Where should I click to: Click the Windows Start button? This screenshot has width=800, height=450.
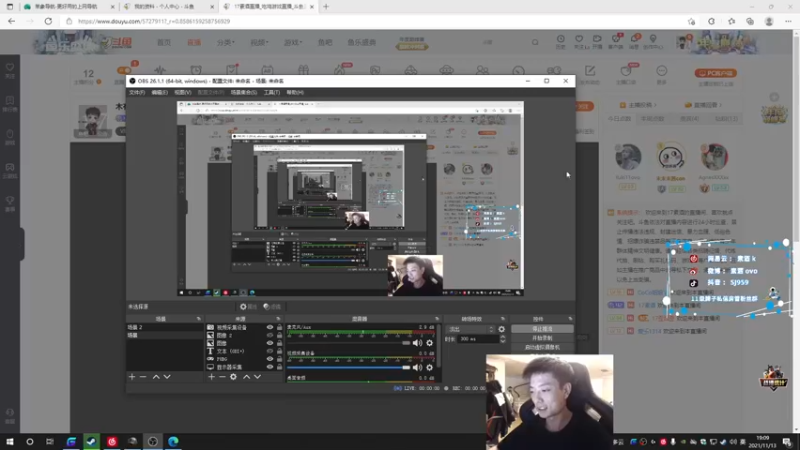point(10,441)
